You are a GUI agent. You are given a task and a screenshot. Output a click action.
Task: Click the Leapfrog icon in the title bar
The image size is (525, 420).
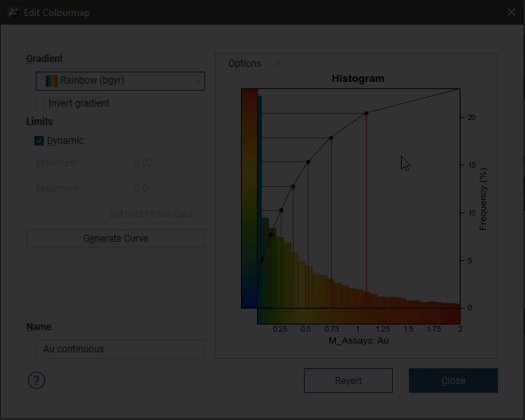tap(13, 13)
